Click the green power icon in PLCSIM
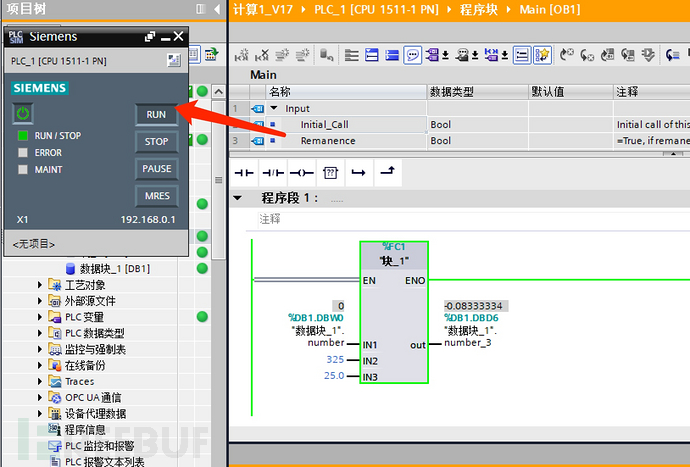 tap(22, 114)
